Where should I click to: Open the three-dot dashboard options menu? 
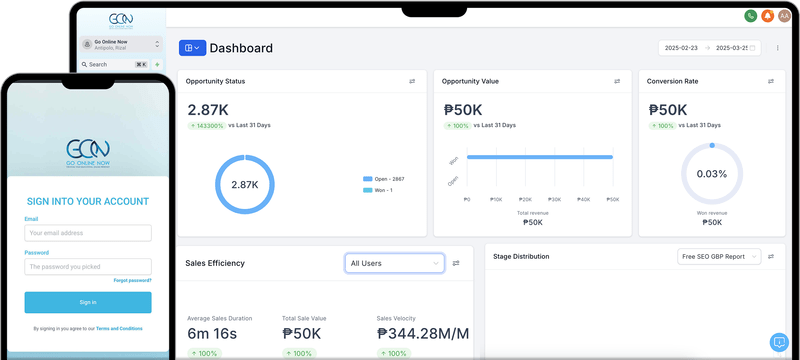(778, 48)
